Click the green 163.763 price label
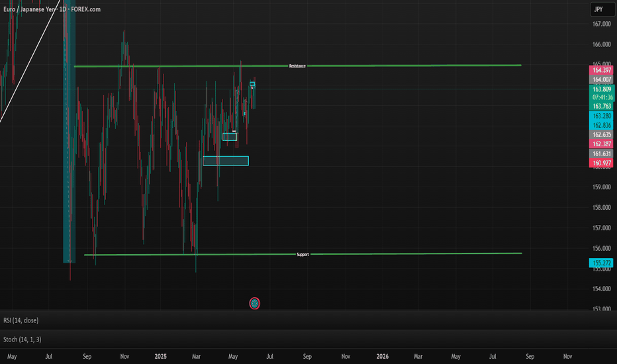Screen dimensions: 617x364 [602, 107]
